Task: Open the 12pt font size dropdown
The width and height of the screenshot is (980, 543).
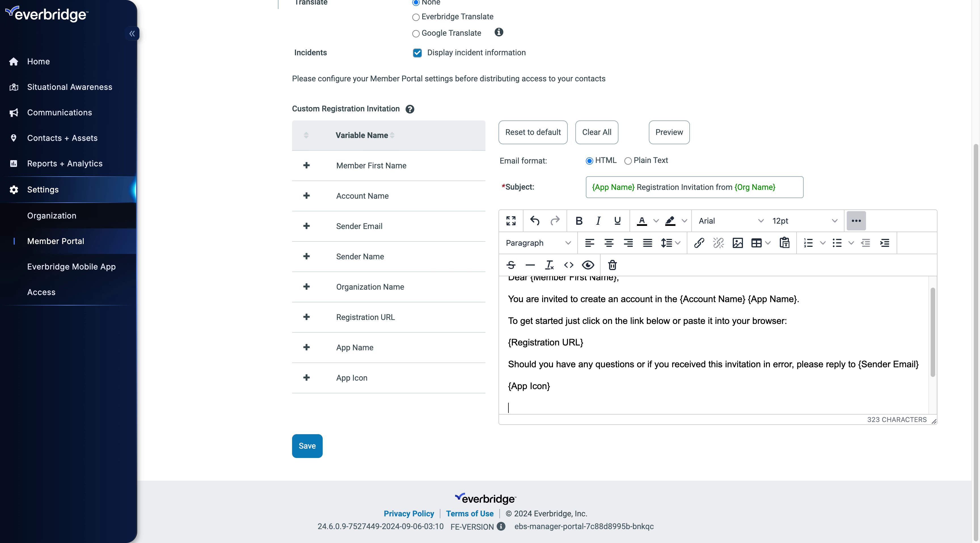Action: [805, 221]
